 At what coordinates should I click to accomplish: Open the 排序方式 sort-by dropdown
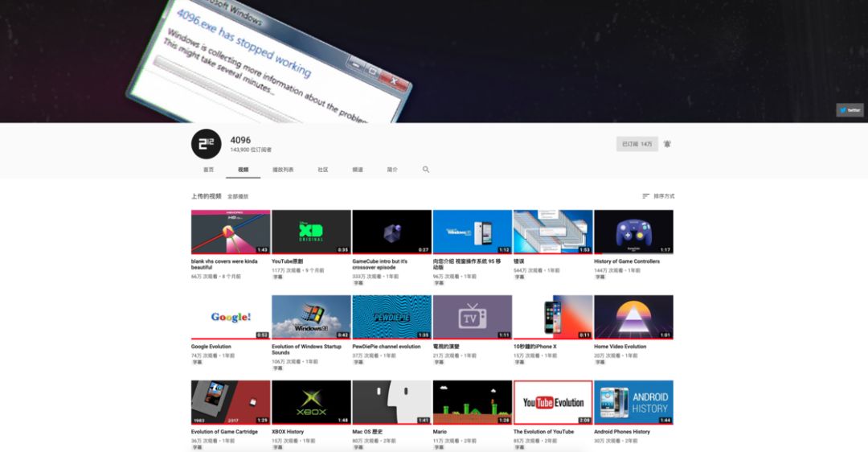point(658,196)
